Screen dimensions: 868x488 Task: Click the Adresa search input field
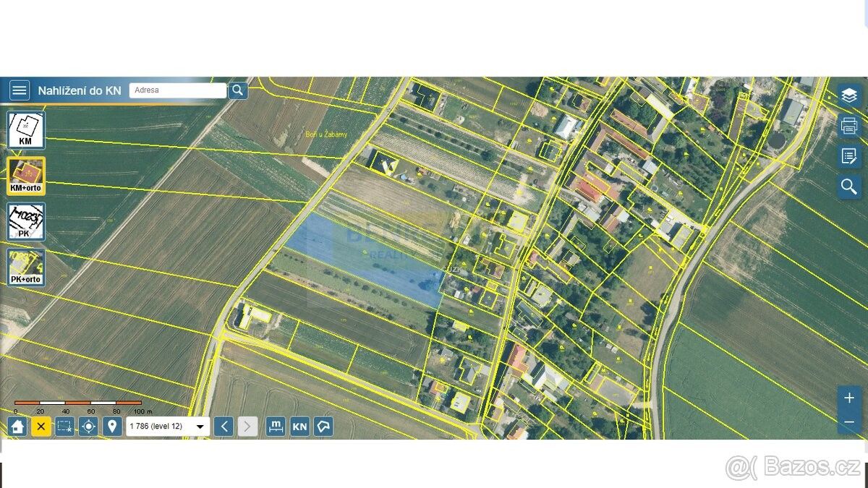click(x=178, y=90)
